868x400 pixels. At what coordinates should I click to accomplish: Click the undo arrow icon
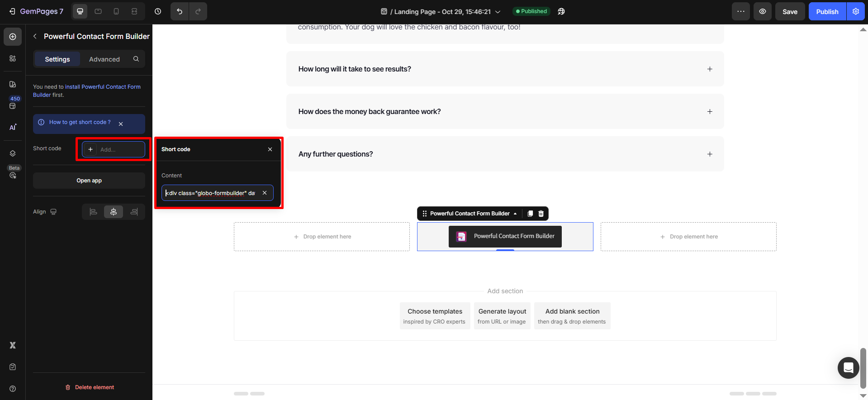click(x=180, y=11)
